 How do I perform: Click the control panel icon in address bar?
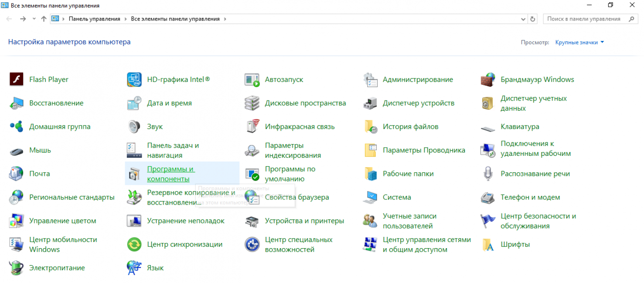point(55,19)
